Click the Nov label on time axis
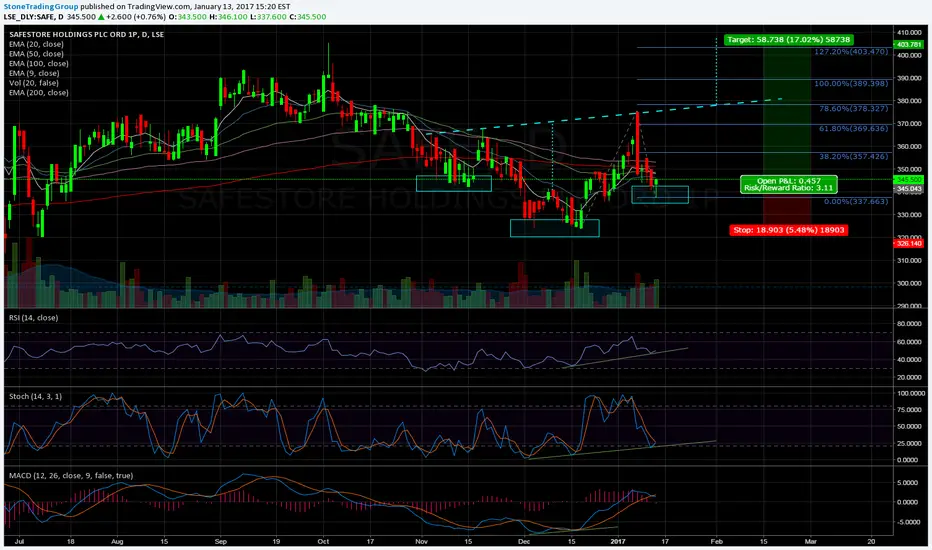The width and height of the screenshot is (932, 550). 421,542
